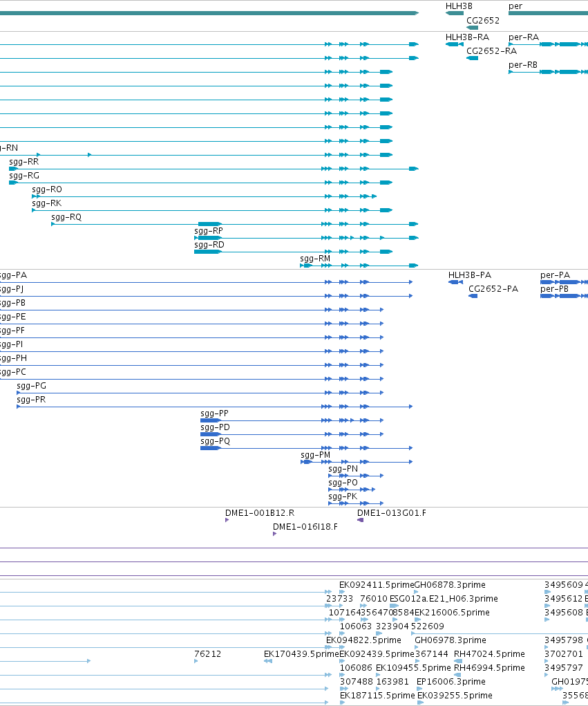Select the sgg-PR protein label
The height and width of the screenshot is (706, 588).
pos(31,400)
